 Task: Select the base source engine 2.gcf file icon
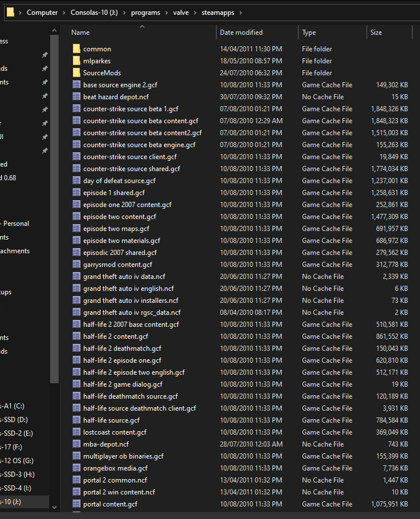click(x=76, y=85)
